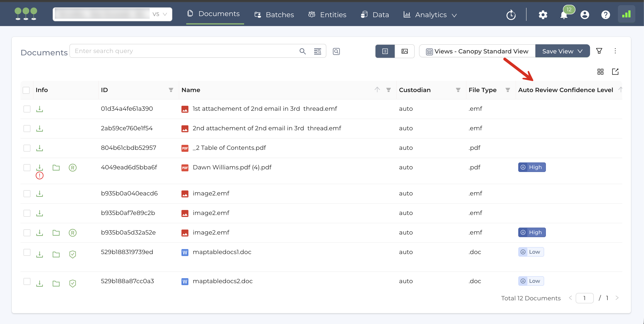Tick the checkbox for maptabledocs2.doc row
The height and width of the screenshot is (324, 644).
[27, 281]
